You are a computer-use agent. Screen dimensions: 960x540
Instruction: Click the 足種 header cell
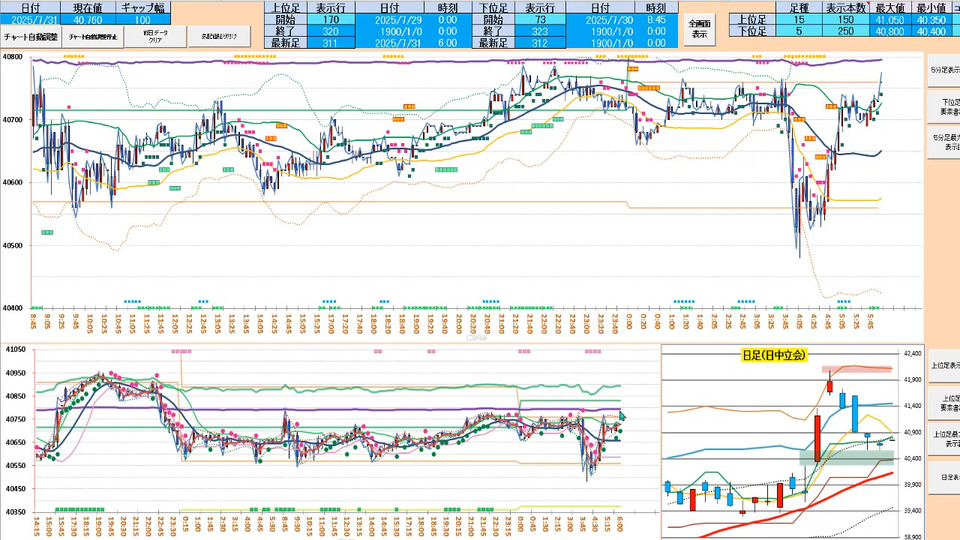tap(799, 8)
